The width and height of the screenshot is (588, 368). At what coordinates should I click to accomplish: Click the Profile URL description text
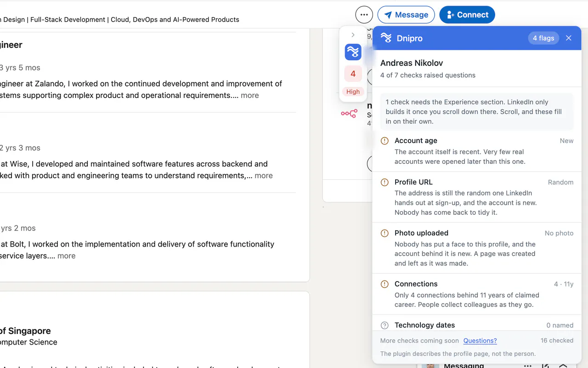click(465, 203)
